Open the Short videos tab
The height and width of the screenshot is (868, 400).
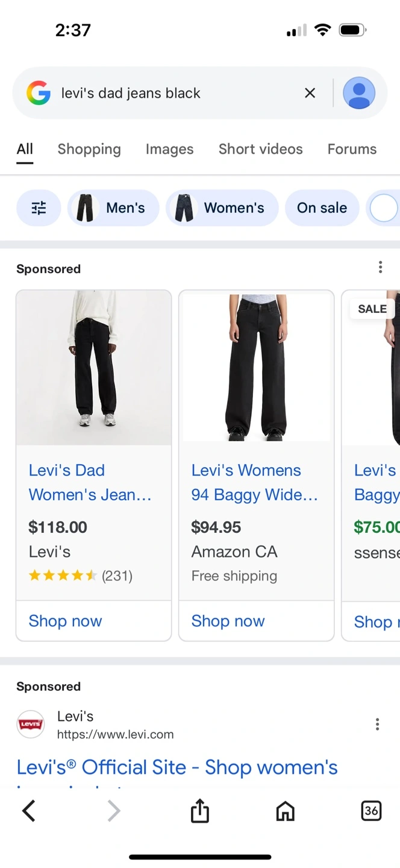click(x=260, y=149)
